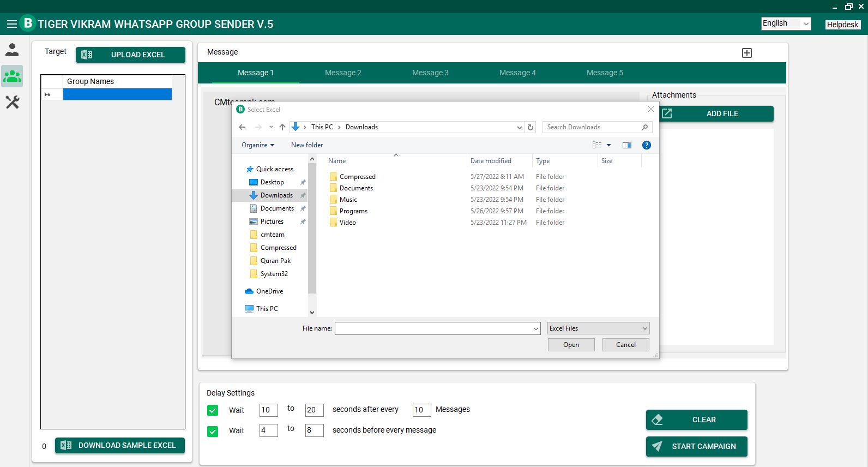This screenshot has height=467, width=868.
Task: Click Cancel in the file dialog
Action: point(626,345)
